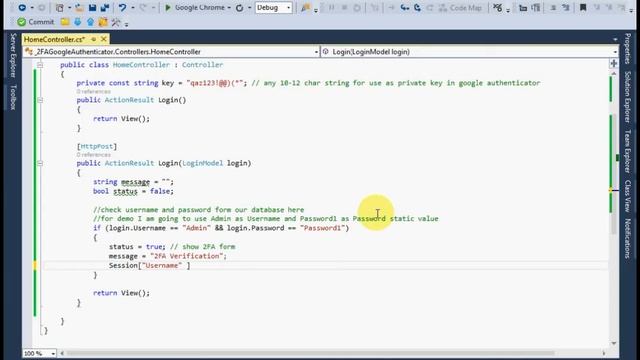The image size is (640, 360).
Task: Open the document tabs overflow dropdown
Action: [x=615, y=40]
